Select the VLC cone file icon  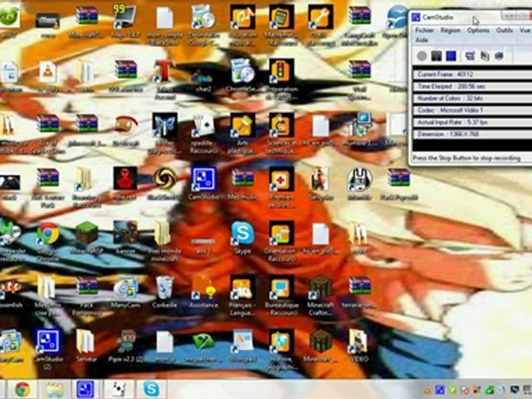48,76
